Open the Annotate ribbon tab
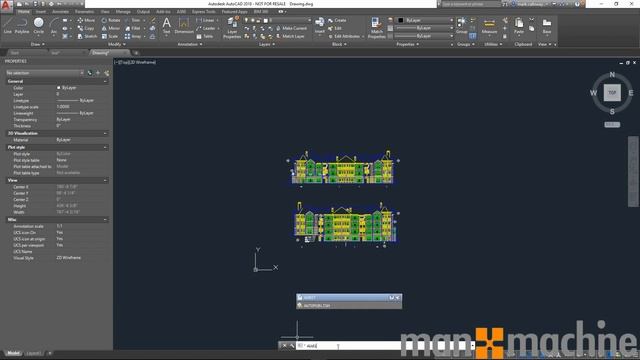 (60, 12)
